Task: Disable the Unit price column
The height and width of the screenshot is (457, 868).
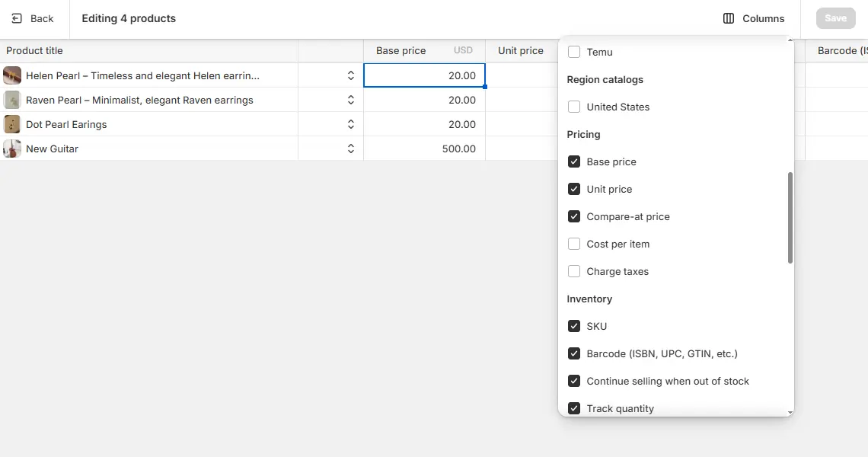Action: [x=573, y=189]
